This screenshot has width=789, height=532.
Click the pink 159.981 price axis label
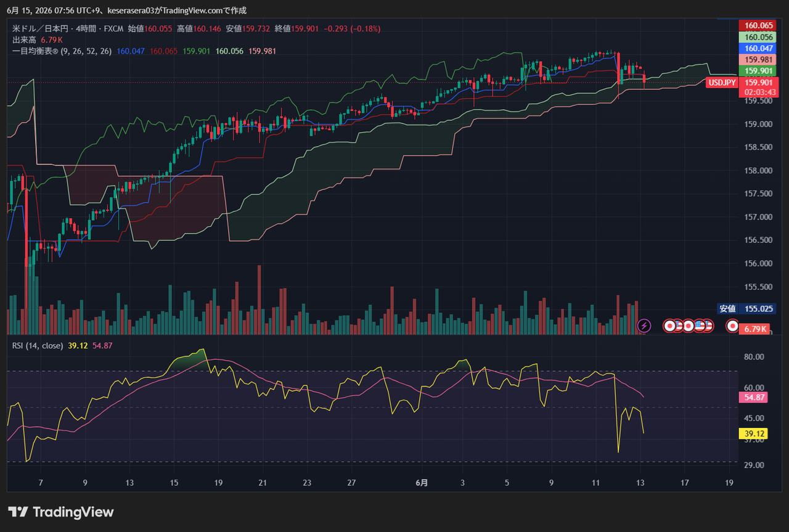(759, 60)
